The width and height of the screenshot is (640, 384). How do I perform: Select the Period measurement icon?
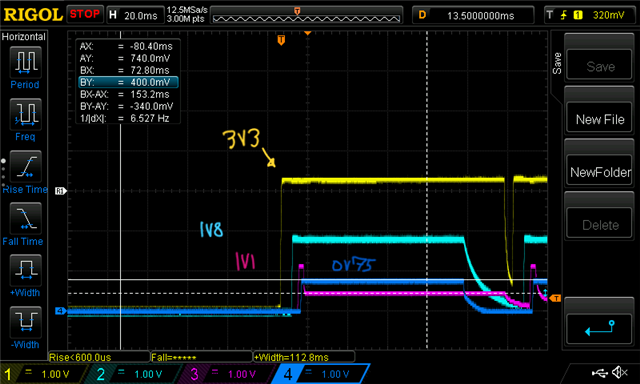tap(25, 62)
